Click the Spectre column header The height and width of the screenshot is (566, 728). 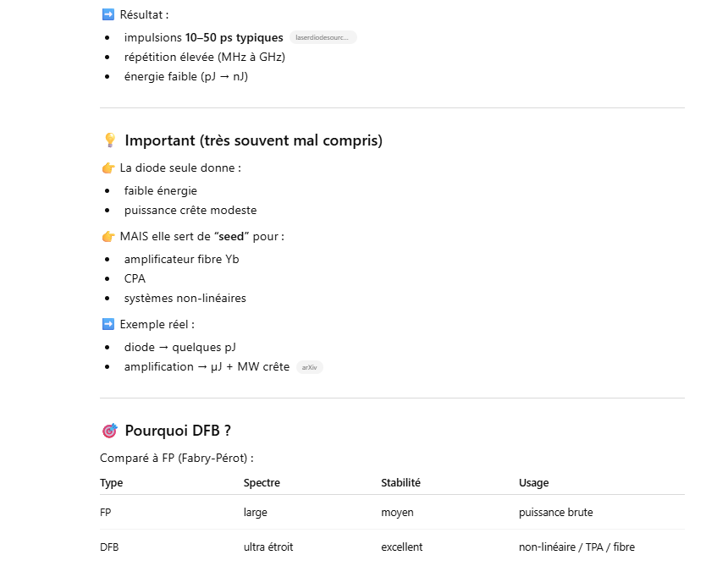coord(262,482)
